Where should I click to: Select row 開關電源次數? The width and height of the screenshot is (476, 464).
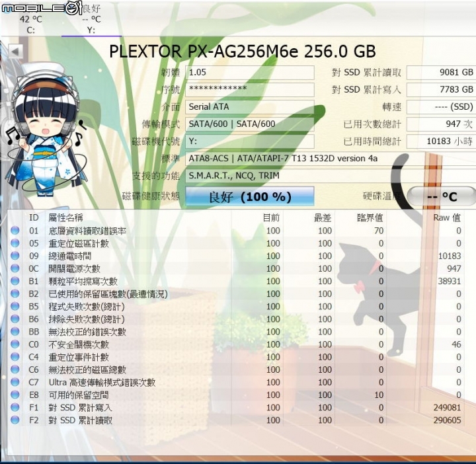coord(235,268)
